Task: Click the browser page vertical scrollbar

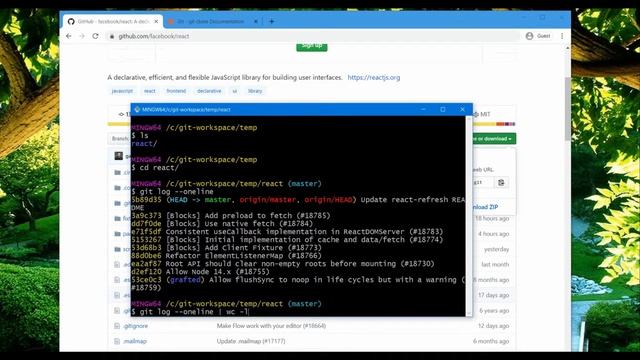Action: (567, 108)
